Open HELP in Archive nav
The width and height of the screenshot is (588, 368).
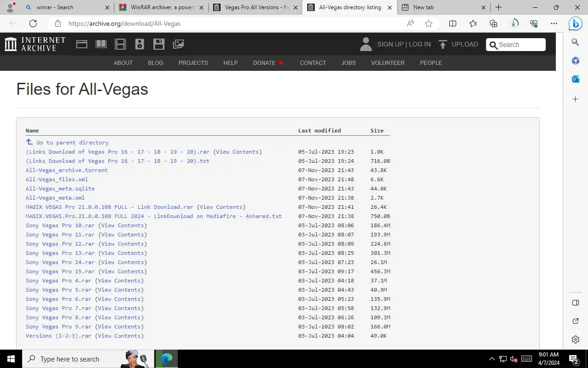[231, 63]
